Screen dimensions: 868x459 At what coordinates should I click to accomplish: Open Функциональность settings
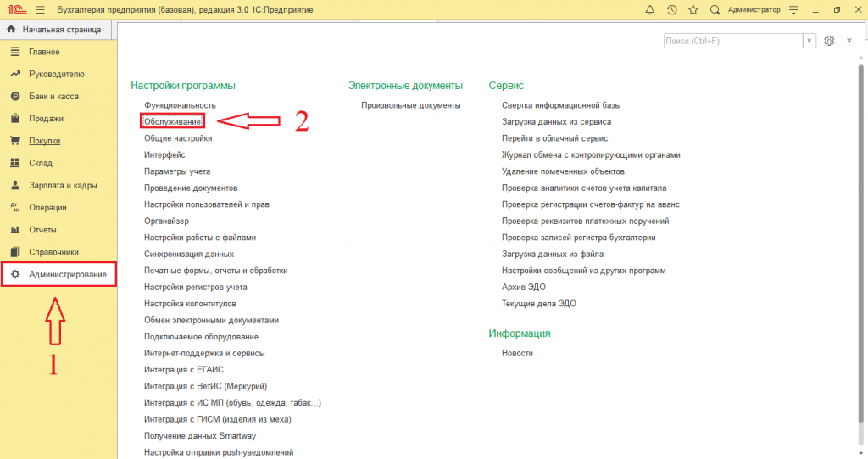click(x=180, y=104)
